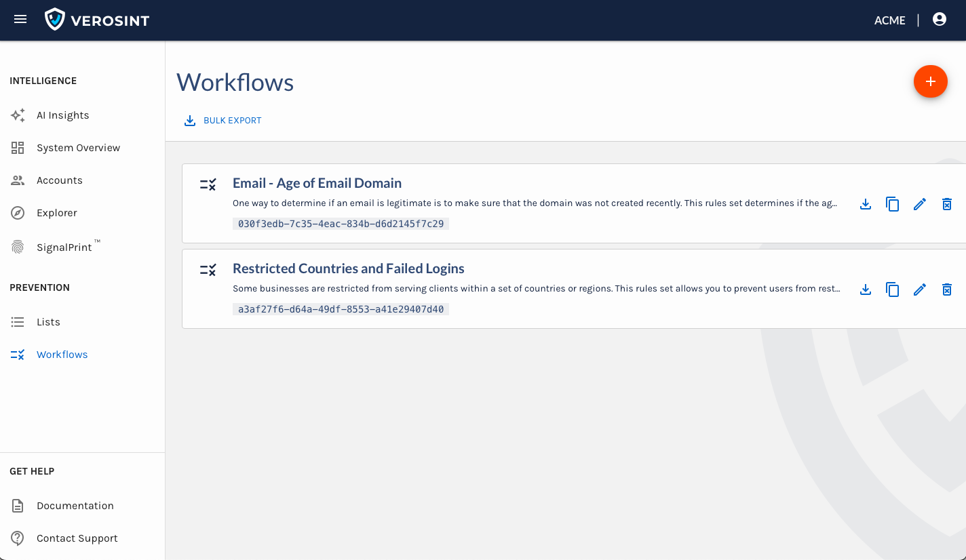This screenshot has height=560, width=966.
Task: Duplicate the Email - Age of Email Domain workflow
Action: [x=892, y=204]
